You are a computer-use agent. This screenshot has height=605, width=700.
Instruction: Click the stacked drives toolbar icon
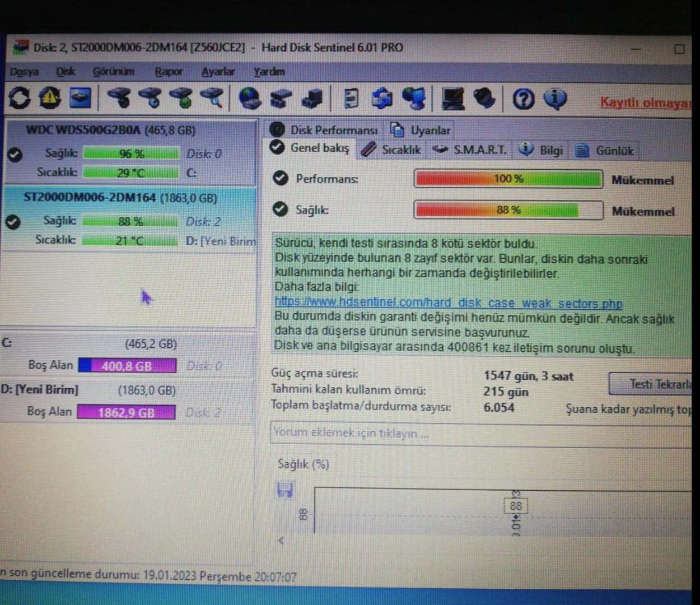pos(281,99)
